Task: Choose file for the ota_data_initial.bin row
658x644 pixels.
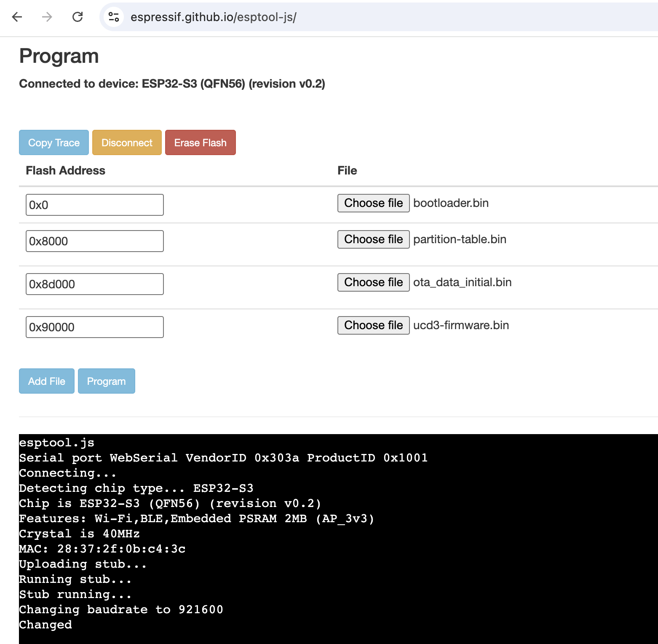Action: [x=373, y=282]
